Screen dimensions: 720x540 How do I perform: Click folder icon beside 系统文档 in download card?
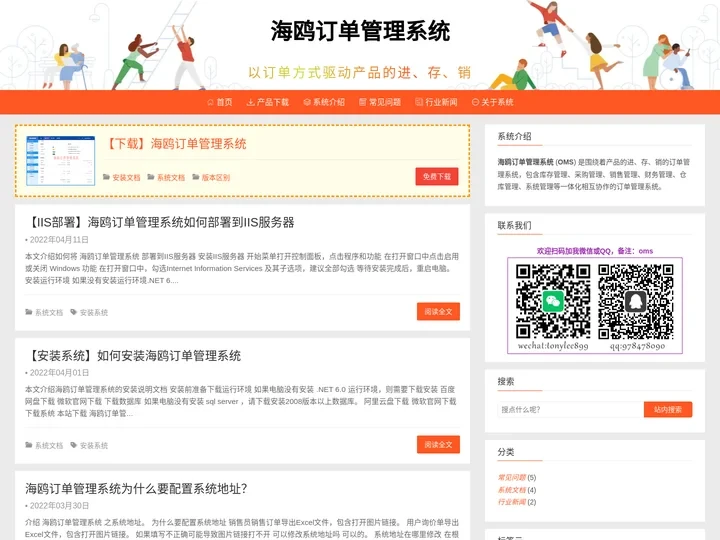151,177
